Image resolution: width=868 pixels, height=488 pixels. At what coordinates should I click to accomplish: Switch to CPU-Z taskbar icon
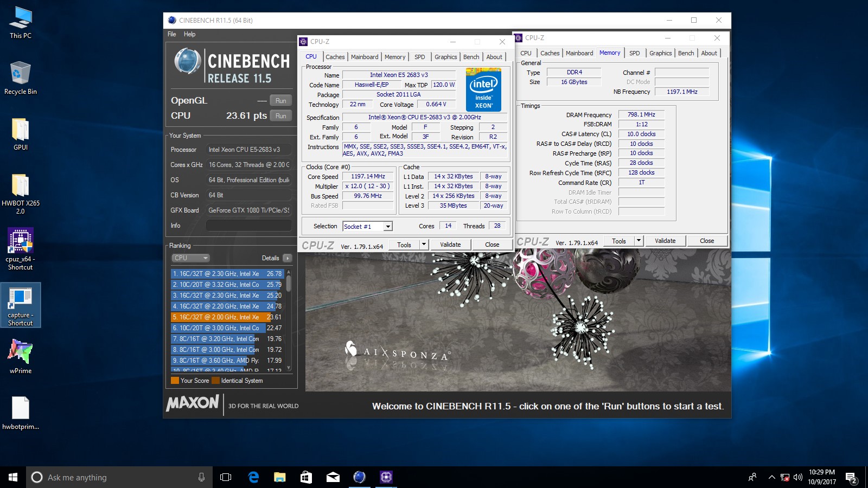tap(386, 477)
